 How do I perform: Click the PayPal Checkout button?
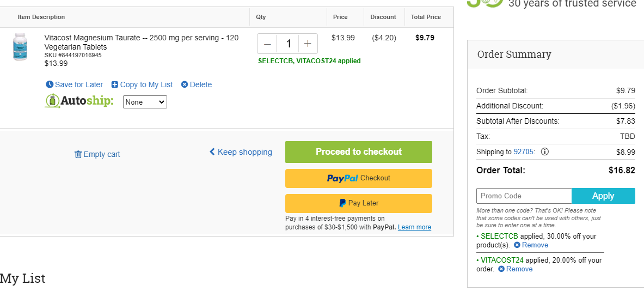pos(359,178)
